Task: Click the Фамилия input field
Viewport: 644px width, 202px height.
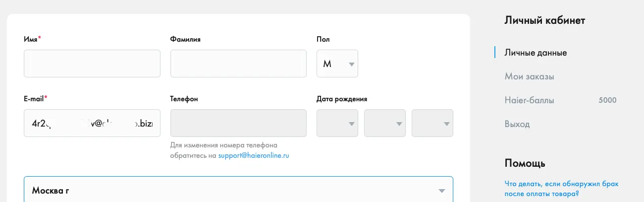Action: coord(238,64)
